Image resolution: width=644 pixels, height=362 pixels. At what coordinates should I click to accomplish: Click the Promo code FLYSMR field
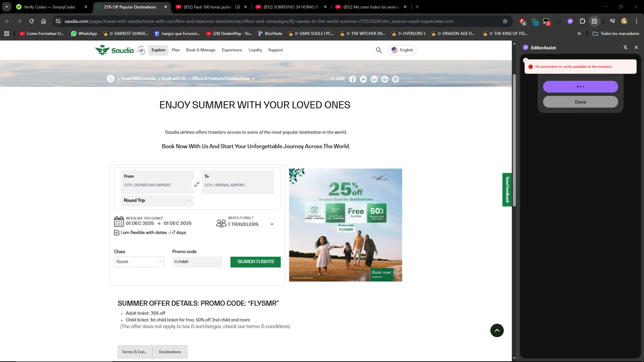click(x=197, y=262)
